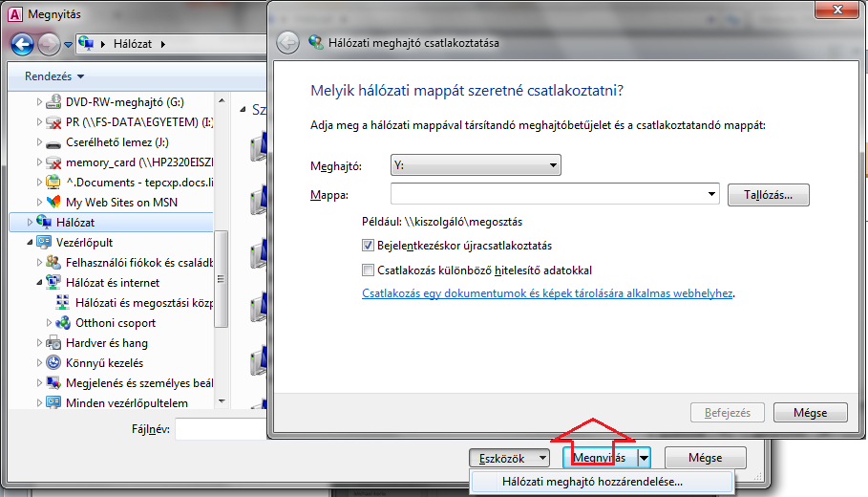This screenshot has height=497, width=868.
Task: Click Otthoni csoport icon
Action: (x=63, y=322)
